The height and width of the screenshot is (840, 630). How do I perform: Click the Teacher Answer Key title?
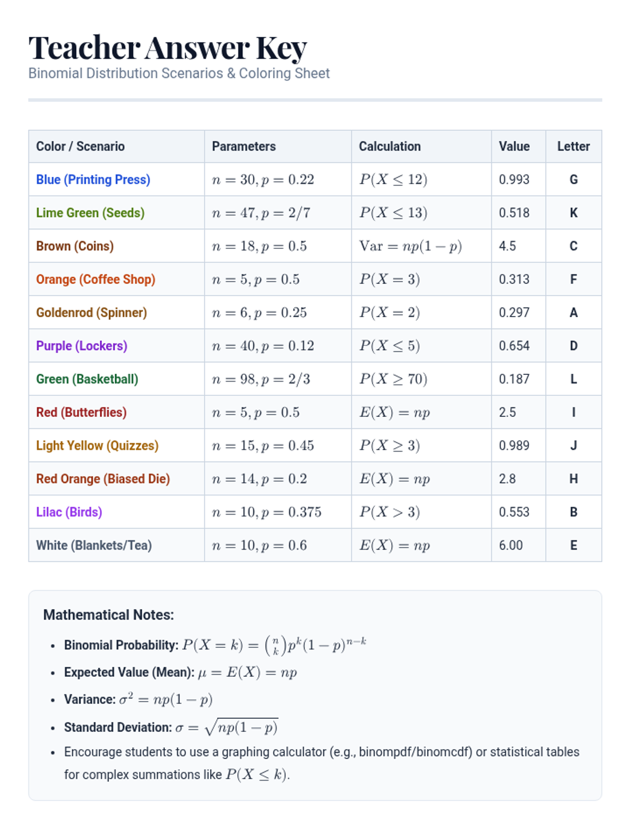167,48
